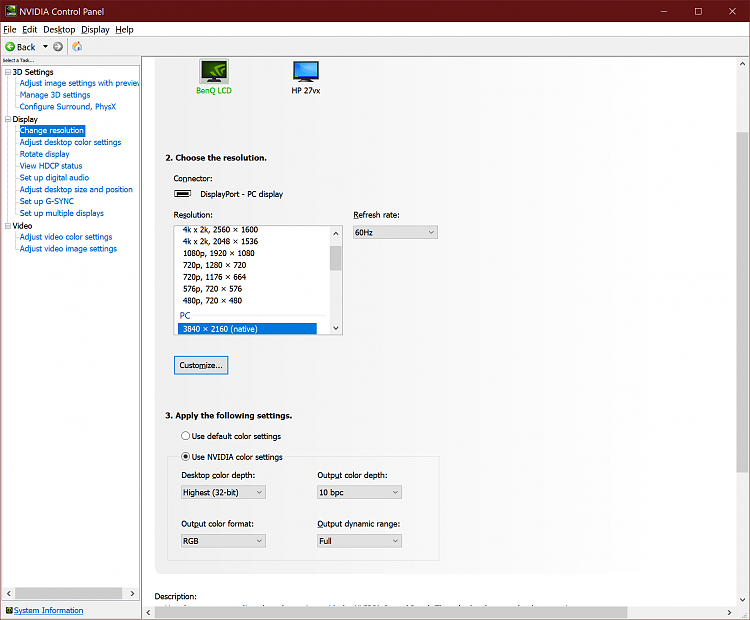Select Use NVIDIA color settings radio

(186, 456)
